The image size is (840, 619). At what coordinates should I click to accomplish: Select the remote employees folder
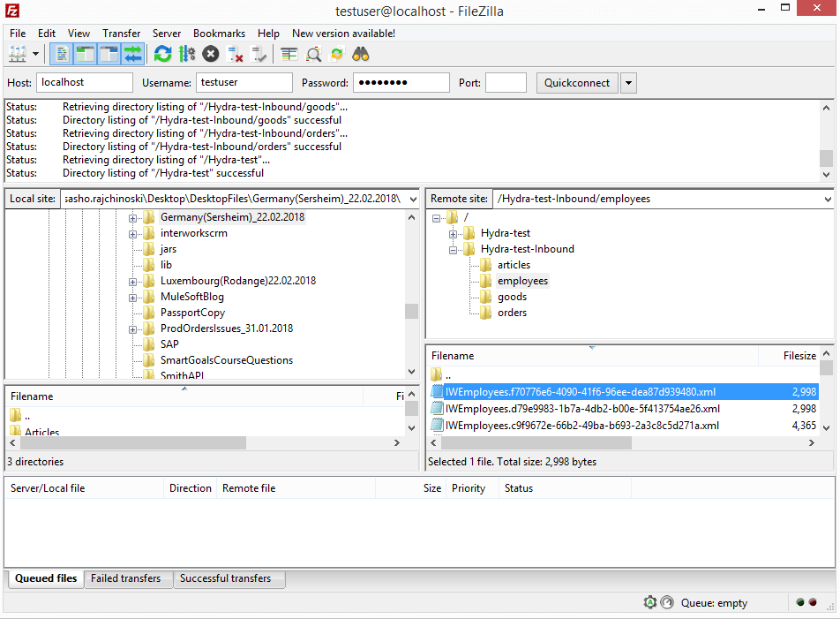click(522, 281)
